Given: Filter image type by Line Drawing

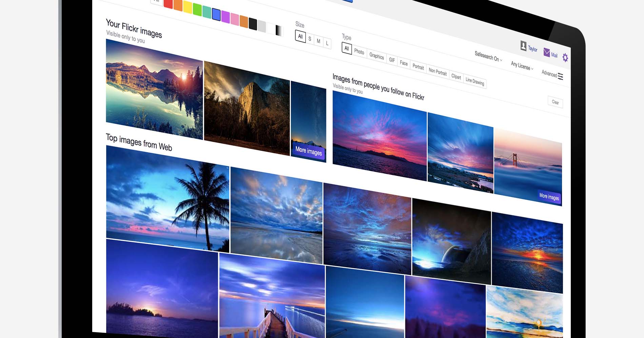Looking at the screenshot, I should click(475, 81).
